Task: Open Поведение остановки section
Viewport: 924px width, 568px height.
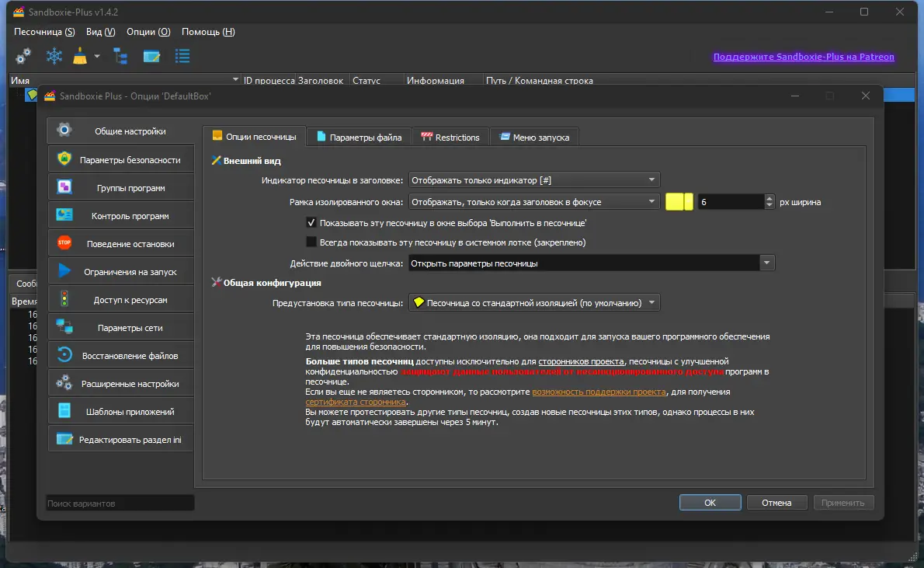Action: pos(121,244)
